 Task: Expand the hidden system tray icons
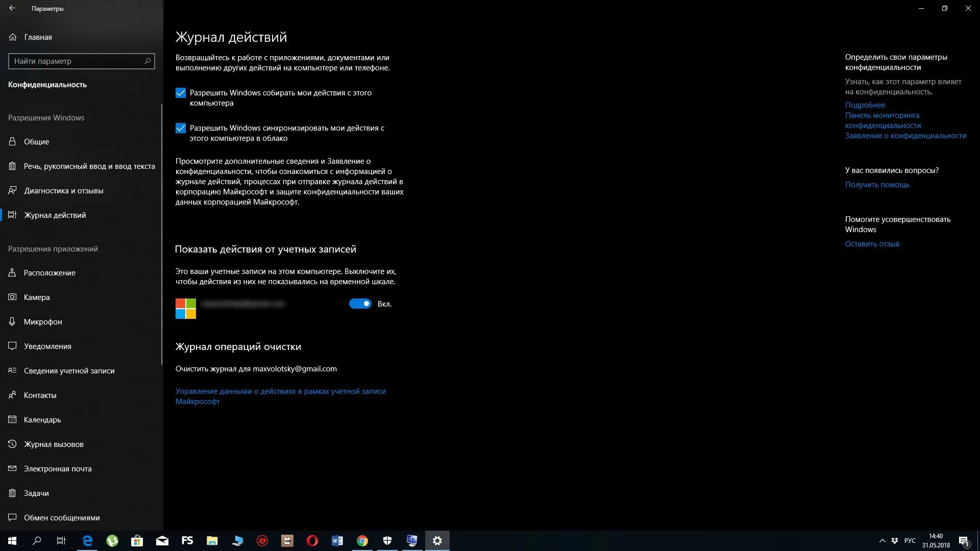click(882, 541)
